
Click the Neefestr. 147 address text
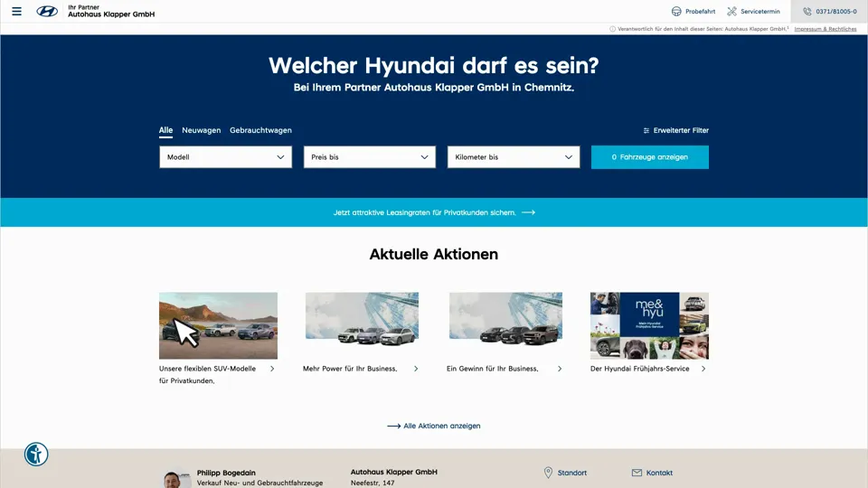click(373, 483)
